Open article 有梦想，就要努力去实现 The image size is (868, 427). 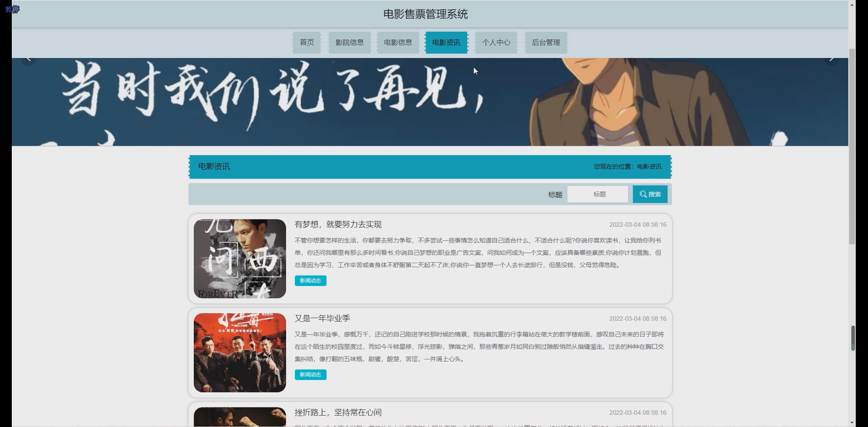pyautogui.click(x=338, y=224)
